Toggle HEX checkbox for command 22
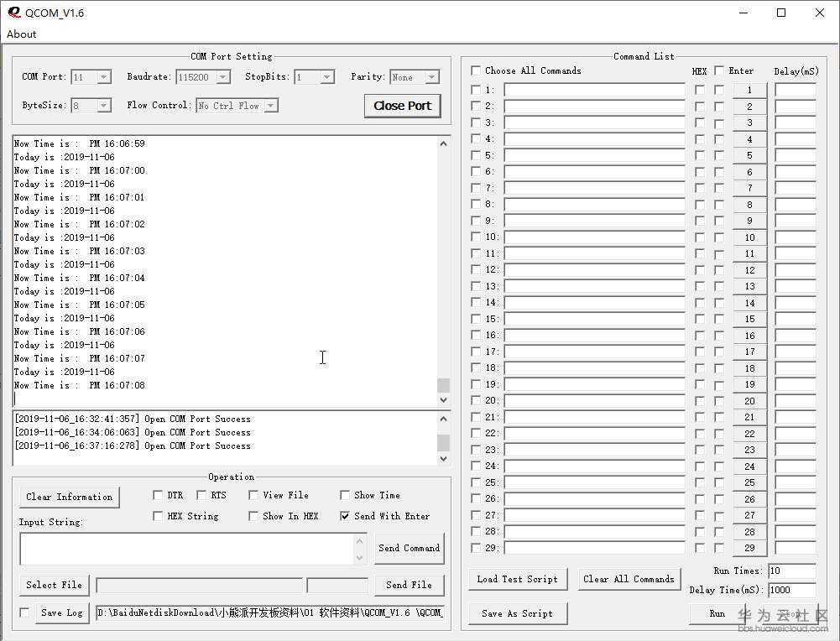 (x=700, y=433)
